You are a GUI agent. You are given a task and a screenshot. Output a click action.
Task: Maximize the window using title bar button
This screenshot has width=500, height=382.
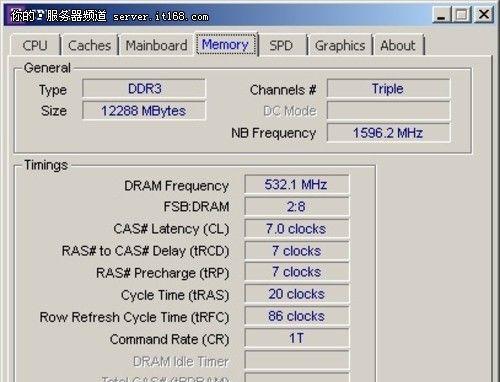(x=462, y=15)
